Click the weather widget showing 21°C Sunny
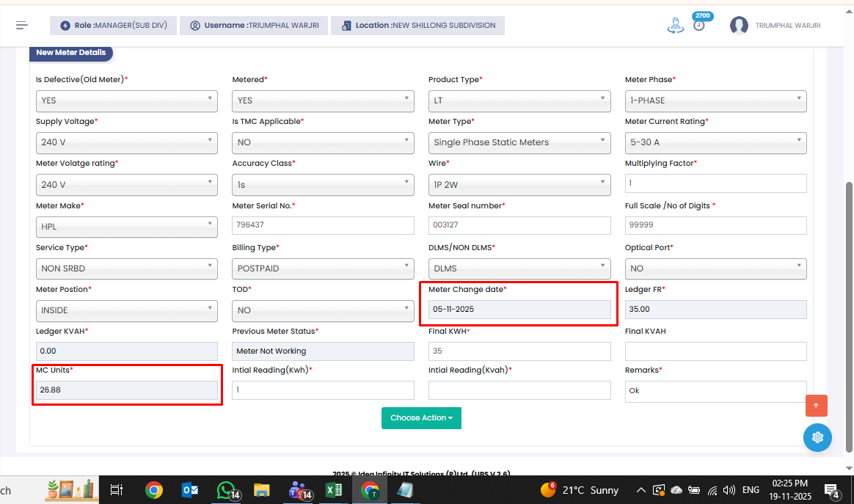This screenshot has height=504, width=854. 580,490
